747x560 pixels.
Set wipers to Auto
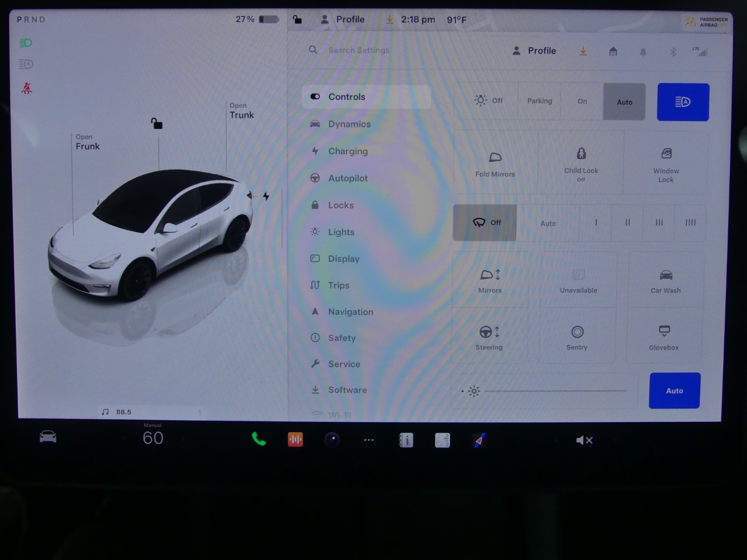tap(548, 223)
